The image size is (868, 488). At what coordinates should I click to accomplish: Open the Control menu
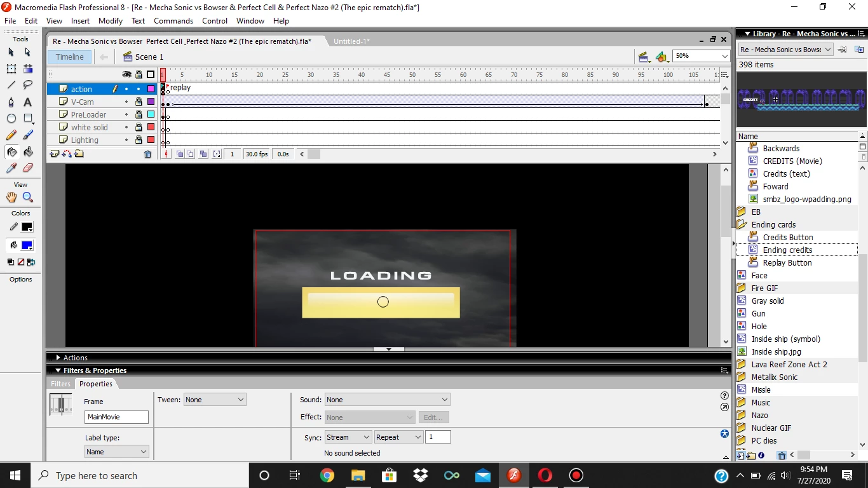(x=215, y=21)
